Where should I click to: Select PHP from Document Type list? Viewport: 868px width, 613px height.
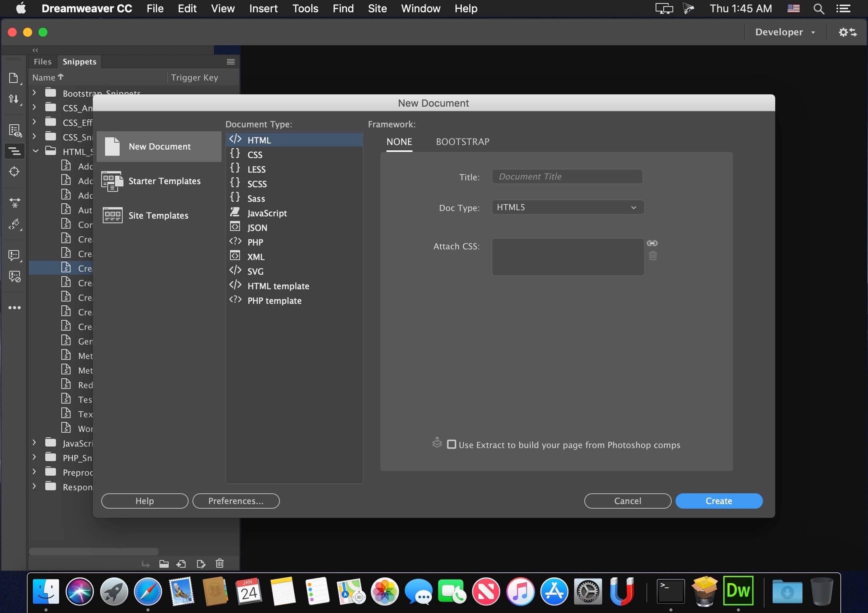click(x=255, y=242)
